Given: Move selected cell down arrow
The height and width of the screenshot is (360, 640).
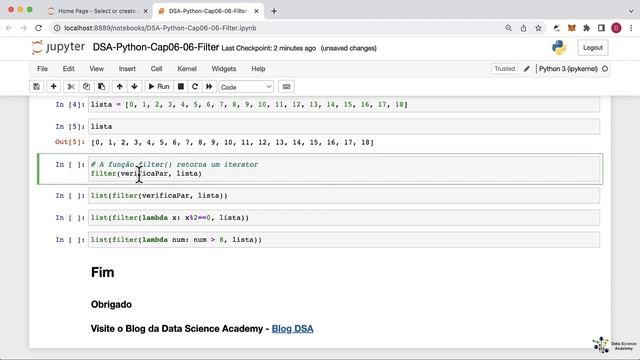Looking at the screenshot, I should tap(134, 87).
